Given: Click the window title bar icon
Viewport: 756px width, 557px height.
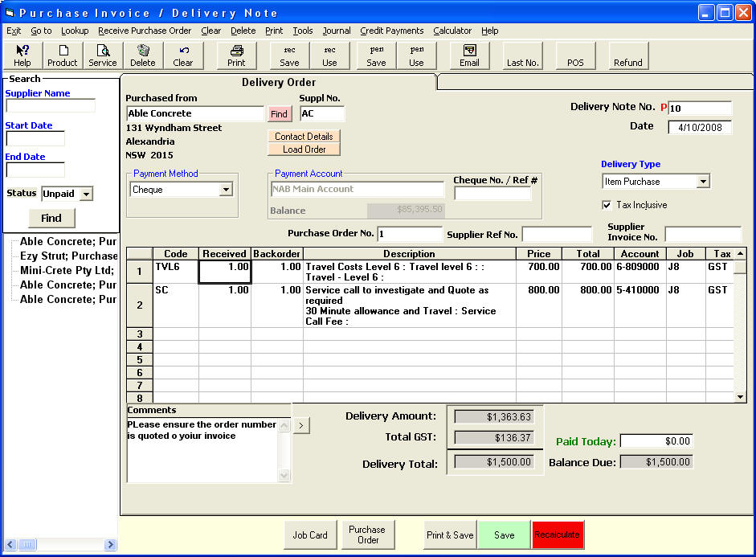Looking at the screenshot, I should (x=10, y=13).
